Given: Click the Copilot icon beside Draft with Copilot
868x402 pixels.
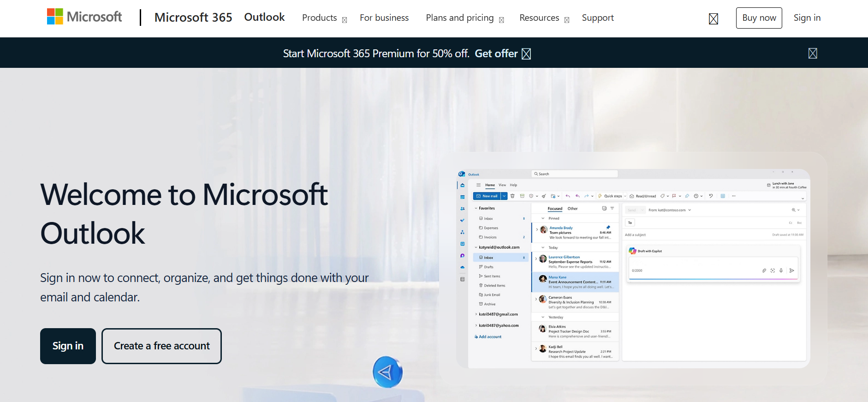Looking at the screenshot, I should tap(632, 251).
